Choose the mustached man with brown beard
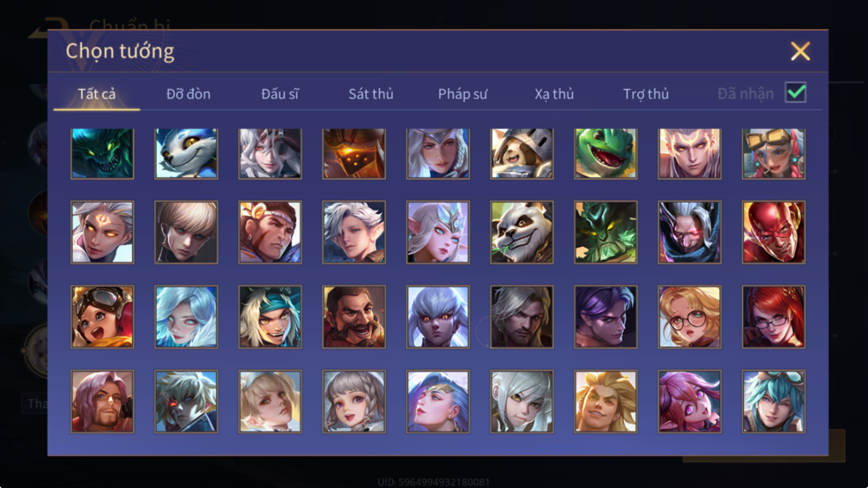Viewport: 868px width, 488px height. [354, 317]
